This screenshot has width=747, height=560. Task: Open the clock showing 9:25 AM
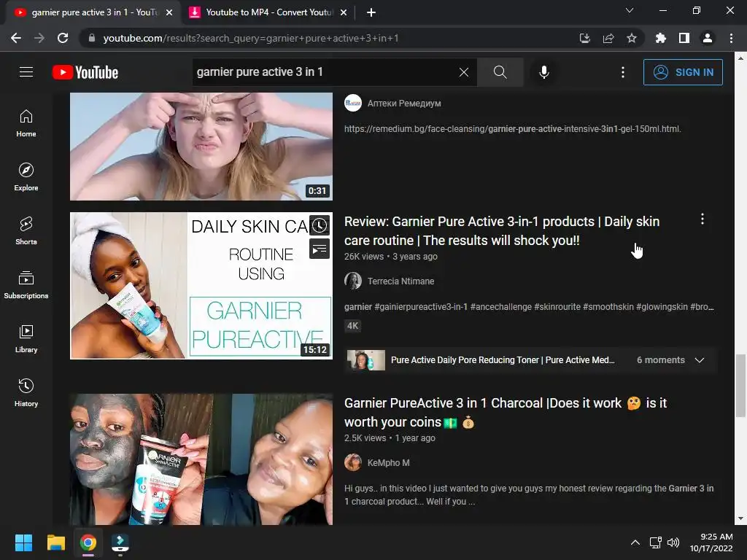coord(711,542)
